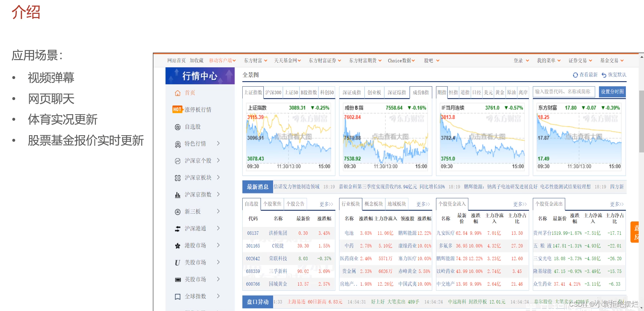The width and height of the screenshot is (644, 311).
Task: Open the 首页 home icon in sidebar
Action: pyautogui.click(x=177, y=93)
